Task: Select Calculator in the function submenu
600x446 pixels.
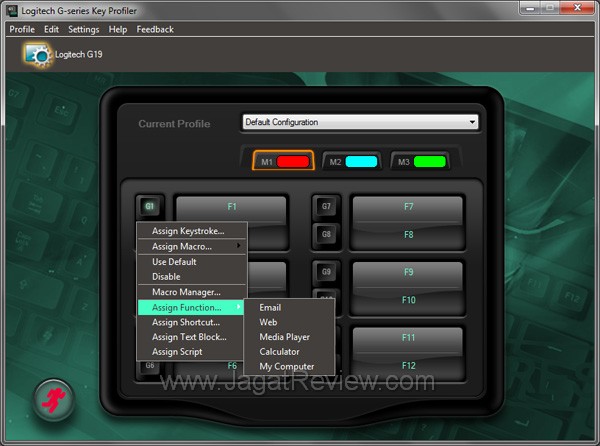Action: [x=289, y=352]
